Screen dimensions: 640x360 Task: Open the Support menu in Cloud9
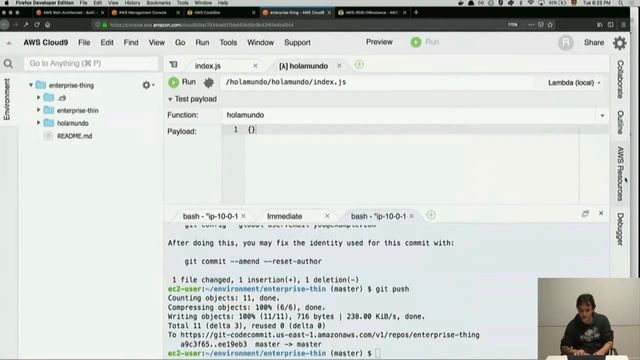tap(297, 42)
